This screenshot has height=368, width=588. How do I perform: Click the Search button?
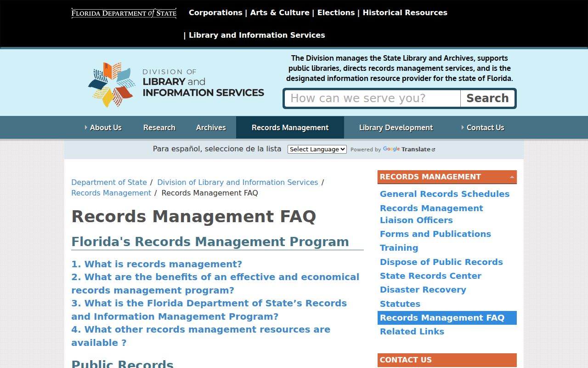[487, 98]
